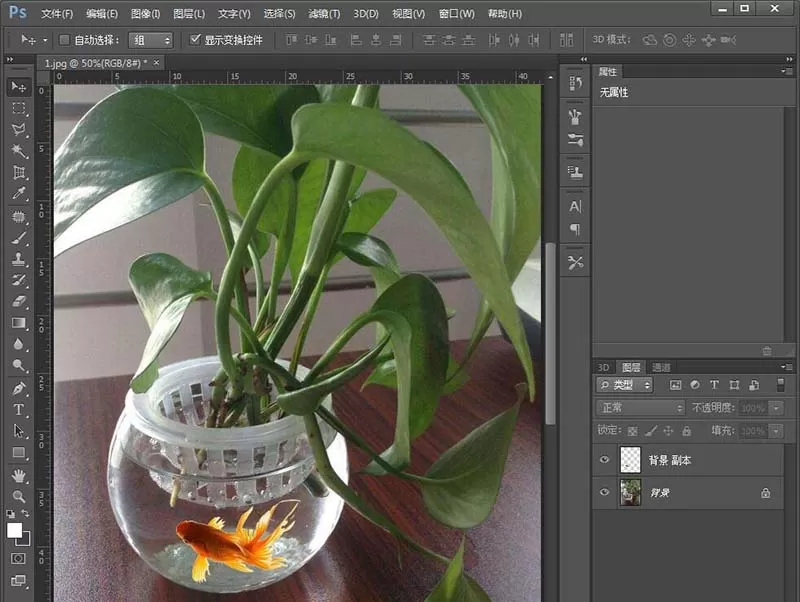Screen dimensions: 800x602
Task: Click the 背景 副本 layer thumbnail
Action: (x=630, y=460)
